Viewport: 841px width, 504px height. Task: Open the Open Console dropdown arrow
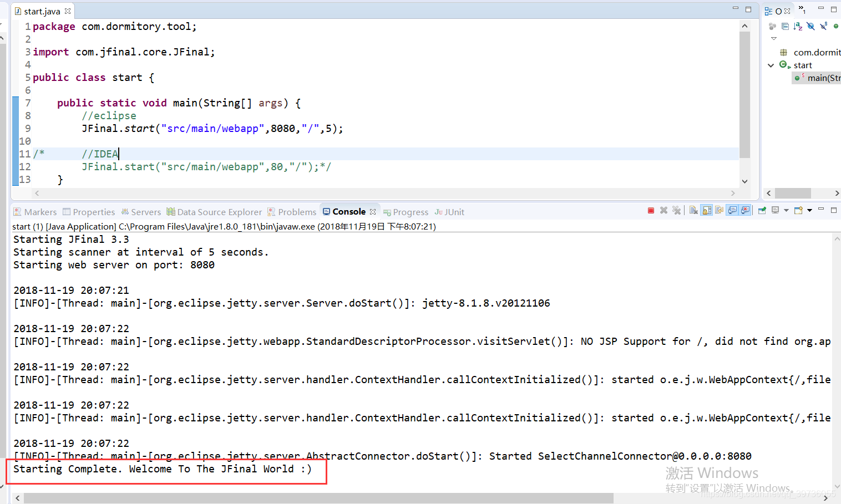(809, 211)
